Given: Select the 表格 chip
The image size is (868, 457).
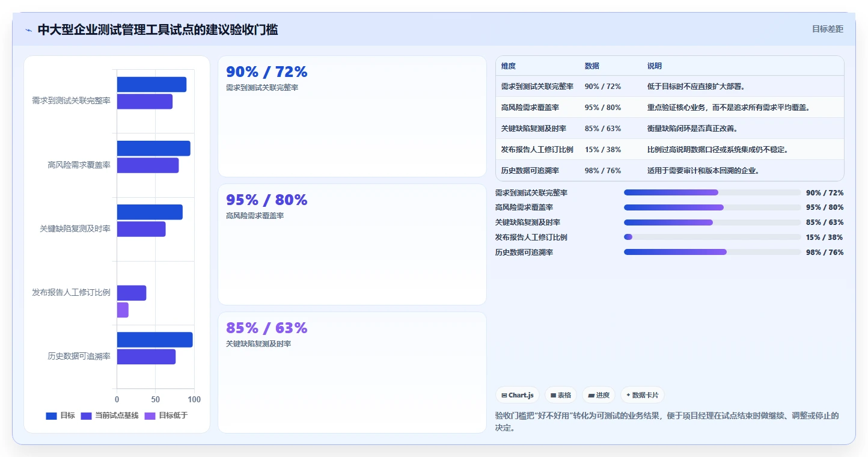Looking at the screenshot, I should point(561,395).
